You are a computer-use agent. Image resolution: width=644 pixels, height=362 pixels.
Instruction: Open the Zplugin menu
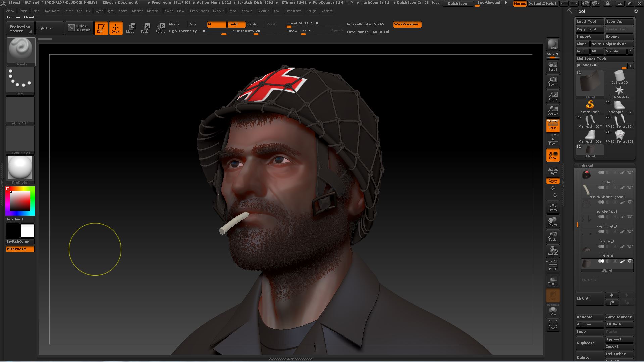point(311,11)
